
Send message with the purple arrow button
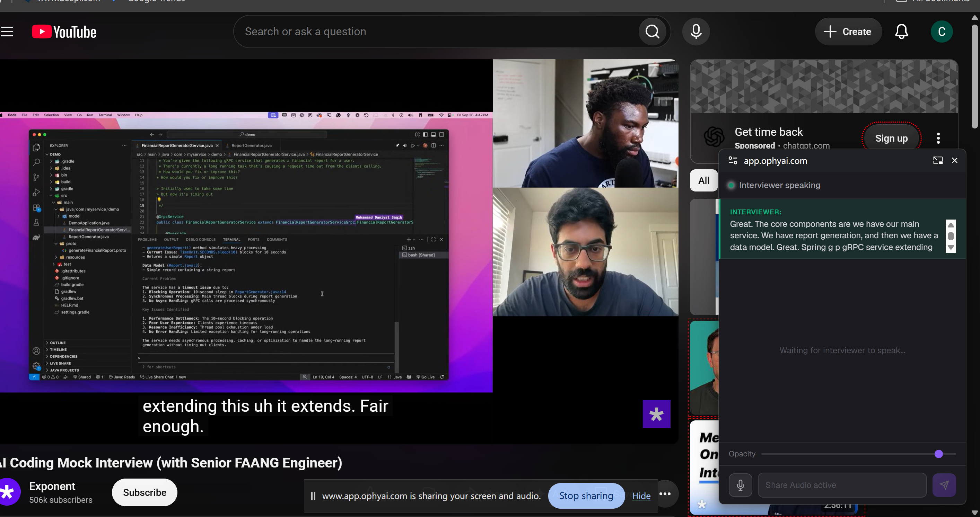pos(944,485)
